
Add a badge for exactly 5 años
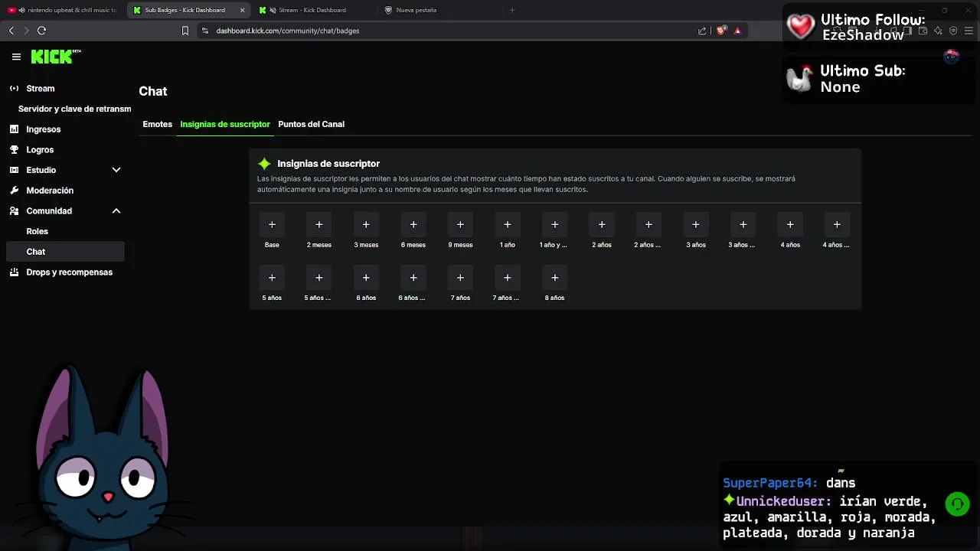tap(272, 277)
